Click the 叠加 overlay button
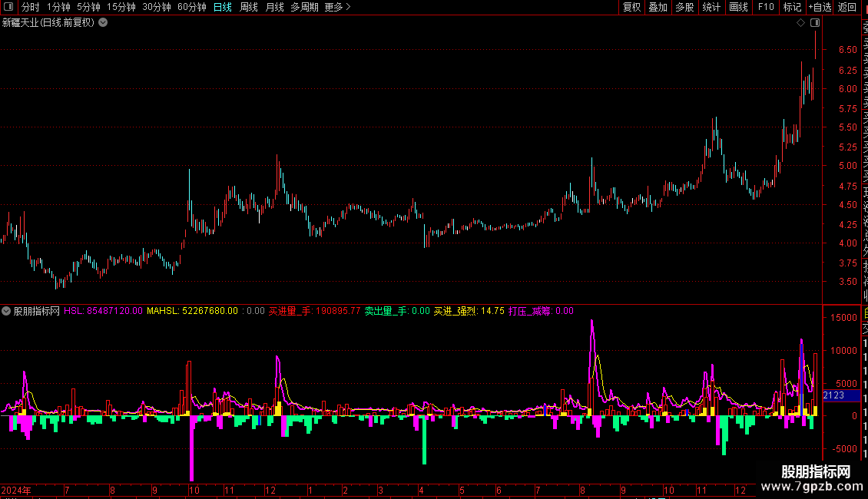 point(658,7)
